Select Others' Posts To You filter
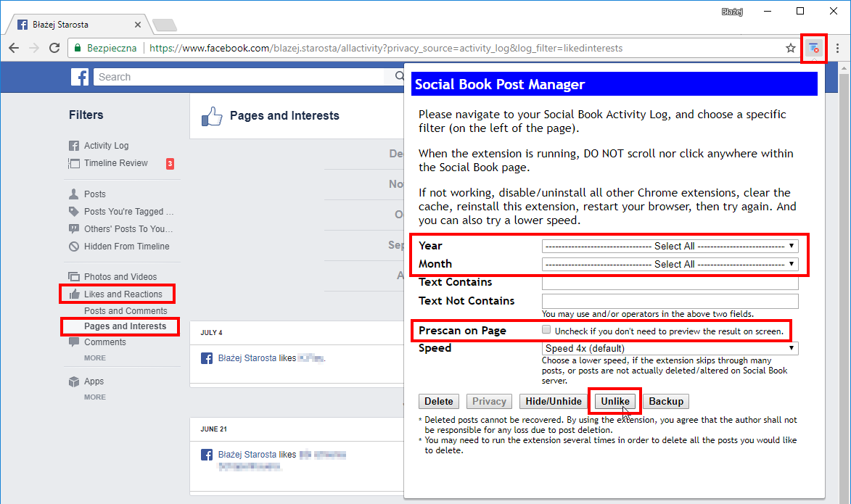Image resolution: width=851 pixels, height=504 pixels. 128,229
